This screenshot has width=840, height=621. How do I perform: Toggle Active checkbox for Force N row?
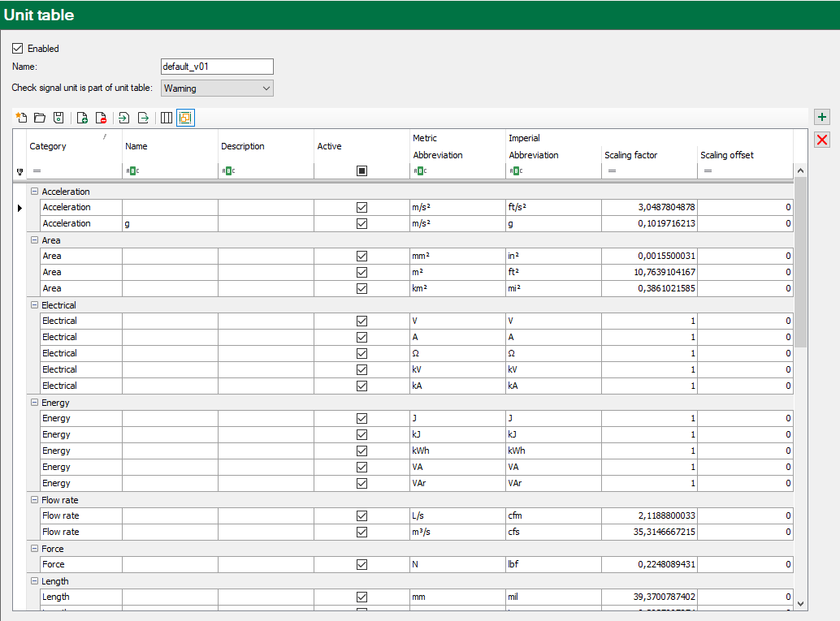coord(362,564)
